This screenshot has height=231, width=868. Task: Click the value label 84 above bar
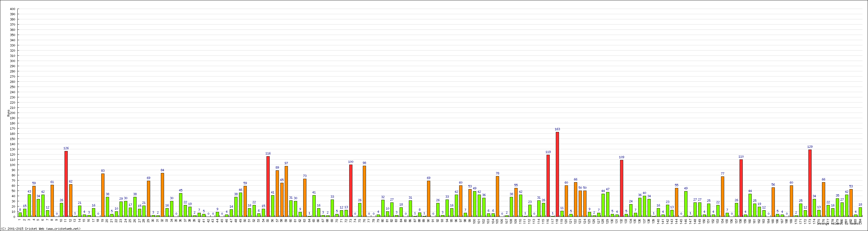click(x=162, y=170)
